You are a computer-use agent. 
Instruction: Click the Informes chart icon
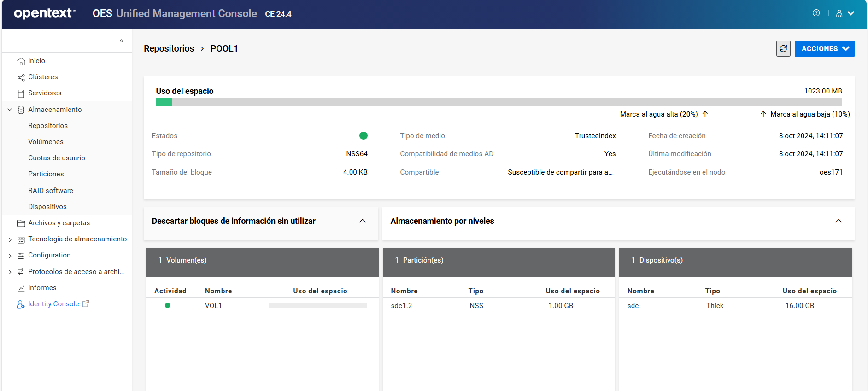tap(21, 288)
